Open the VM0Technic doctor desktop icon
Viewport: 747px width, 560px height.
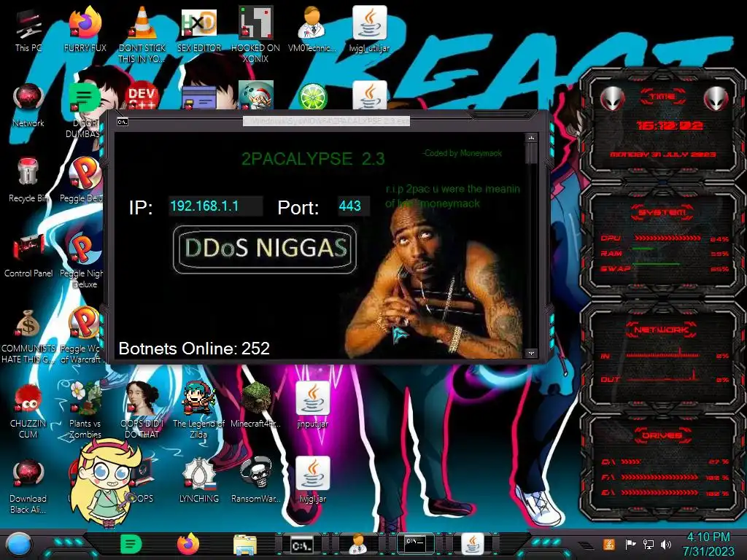311,29
